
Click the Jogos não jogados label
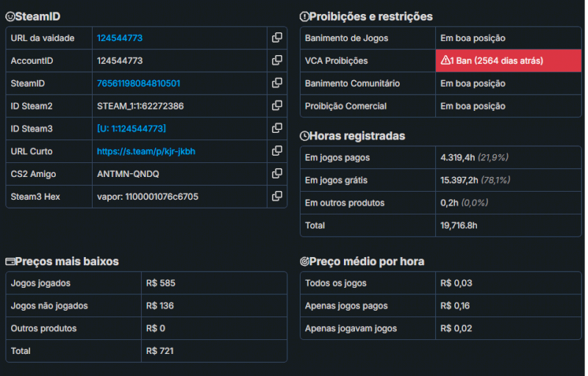[49, 305]
